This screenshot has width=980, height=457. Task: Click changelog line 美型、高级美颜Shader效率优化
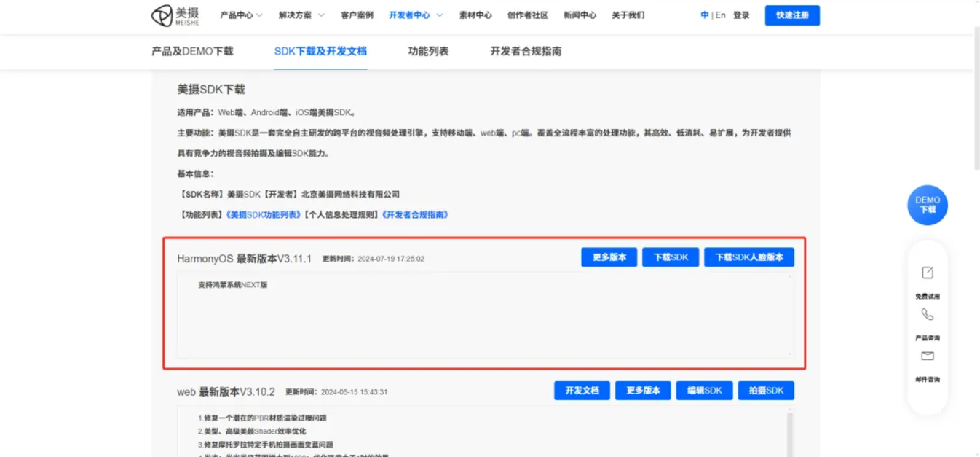coord(252,431)
